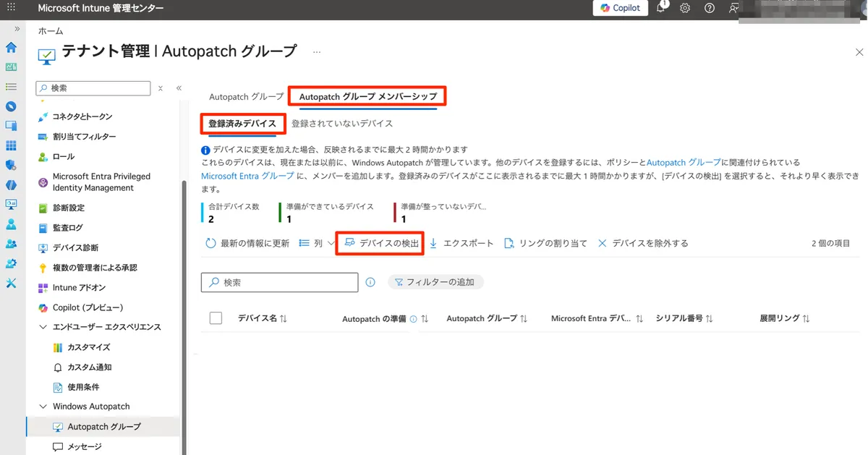Screen dimensions: 868x455
Task: Select the 登録されていないデバイス tab
Action: click(x=342, y=124)
